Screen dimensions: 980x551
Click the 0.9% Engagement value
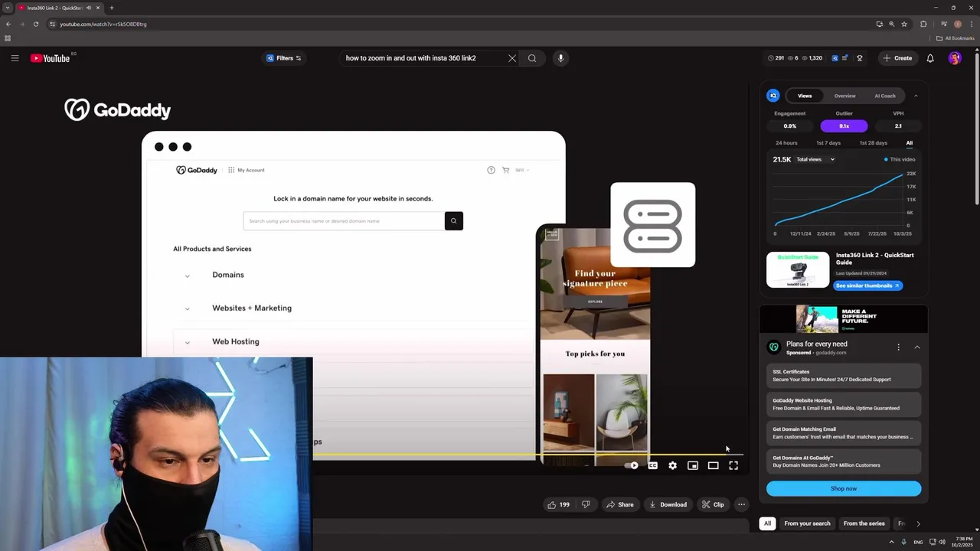point(789,126)
